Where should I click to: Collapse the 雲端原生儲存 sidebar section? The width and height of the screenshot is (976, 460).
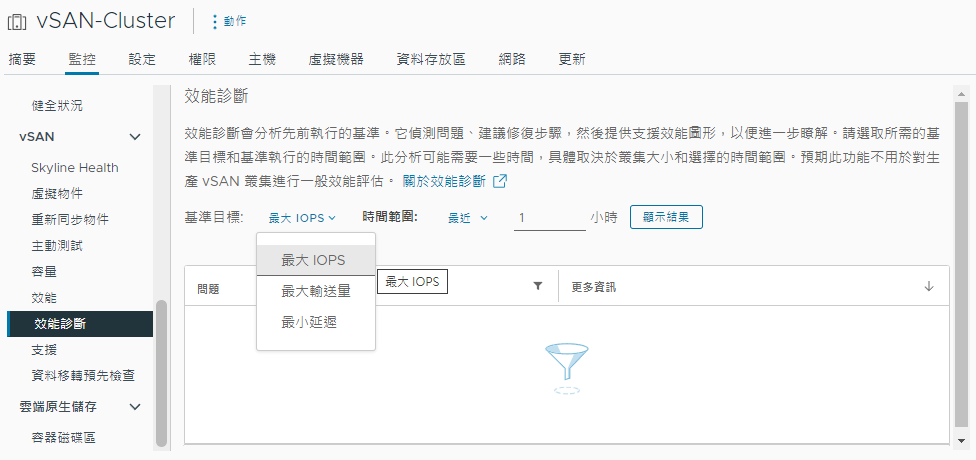pos(135,407)
